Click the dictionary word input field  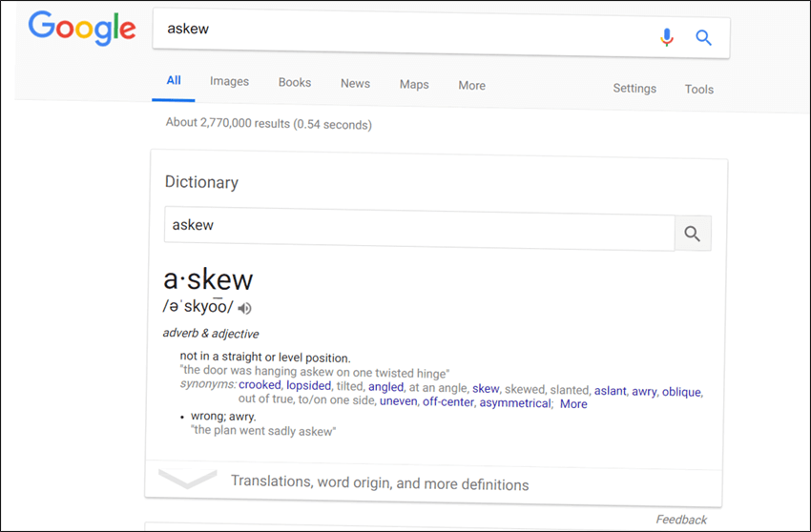(420, 228)
